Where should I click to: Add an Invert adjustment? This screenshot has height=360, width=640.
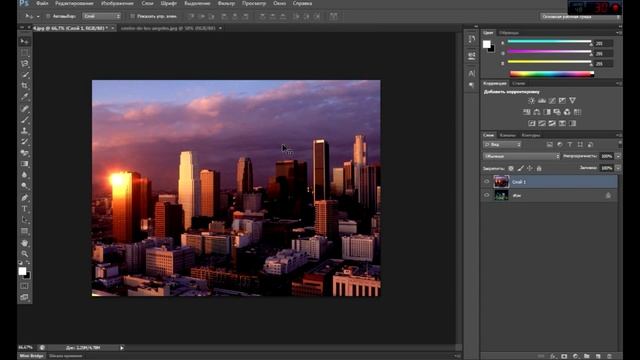point(531,123)
